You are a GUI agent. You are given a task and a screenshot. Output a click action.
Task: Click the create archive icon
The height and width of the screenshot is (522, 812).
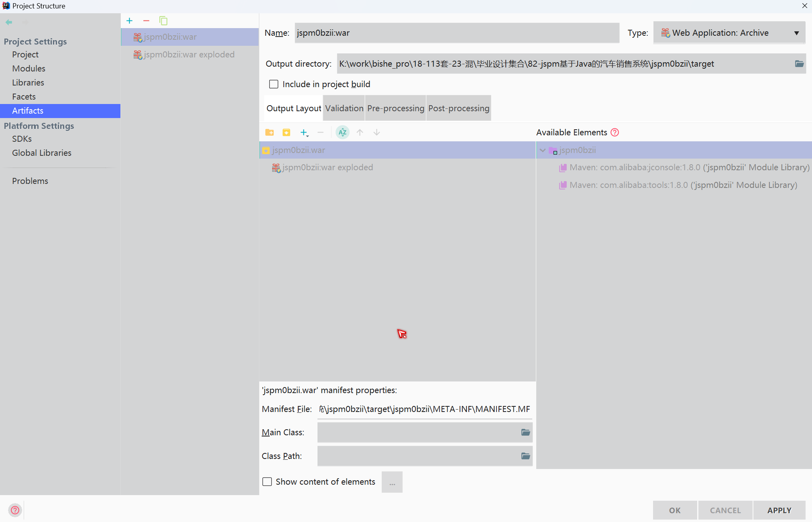286,133
